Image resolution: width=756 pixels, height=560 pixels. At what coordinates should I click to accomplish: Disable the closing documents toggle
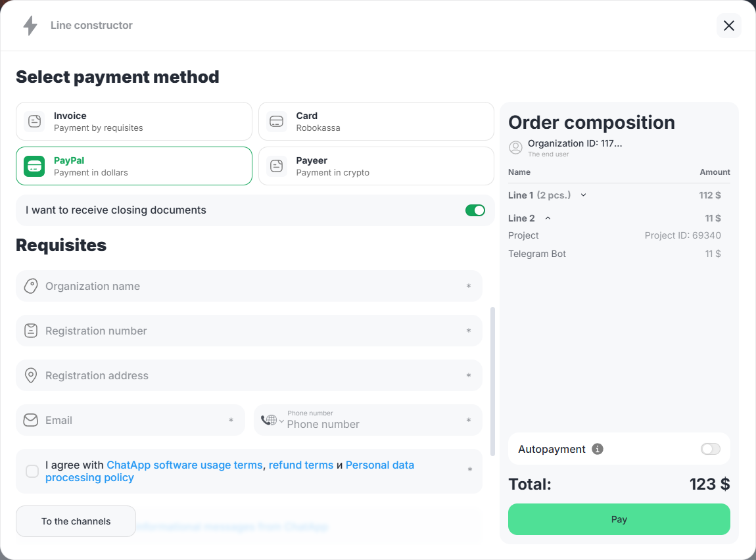475,210
